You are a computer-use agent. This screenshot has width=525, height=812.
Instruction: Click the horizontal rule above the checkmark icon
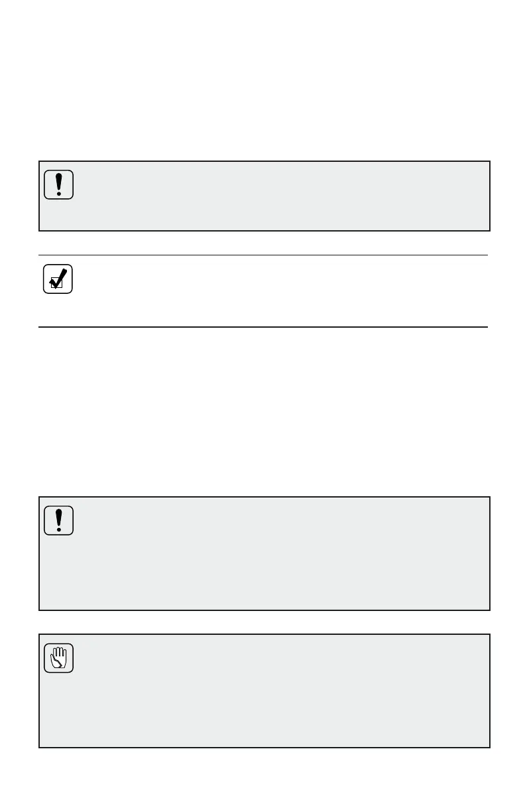263,255
